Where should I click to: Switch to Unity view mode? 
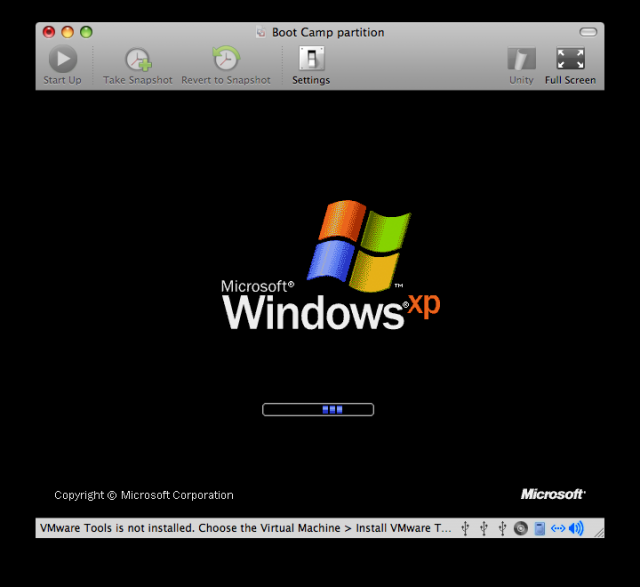pos(521,65)
